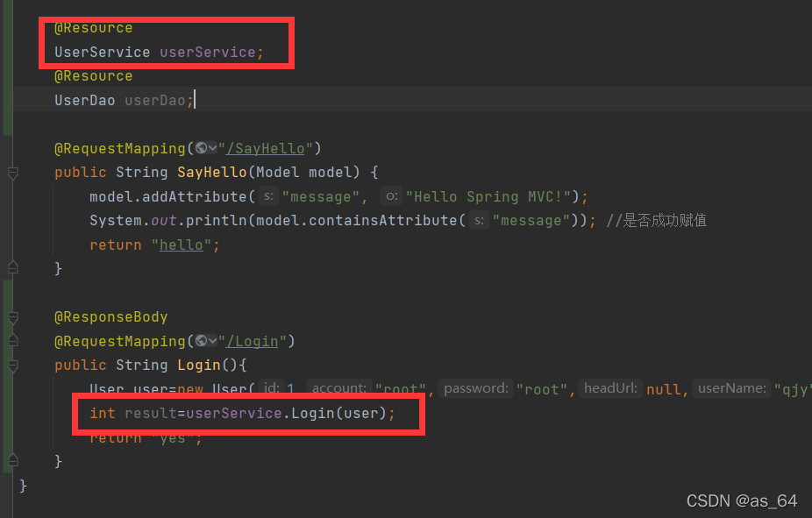Click the UserService type name
This screenshot has height=518, width=812.
pyautogui.click(x=102, y=53)
